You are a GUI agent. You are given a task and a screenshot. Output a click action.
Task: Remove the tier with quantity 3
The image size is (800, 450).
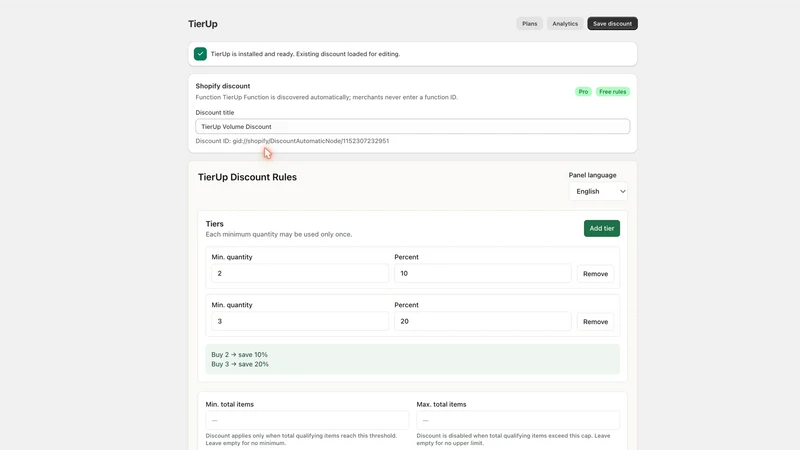(x=595, y=322)
